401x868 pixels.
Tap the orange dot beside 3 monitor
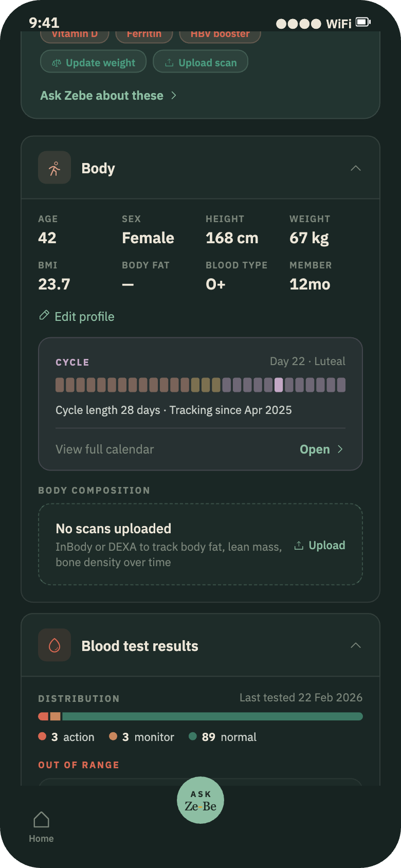tap(113, 736)
